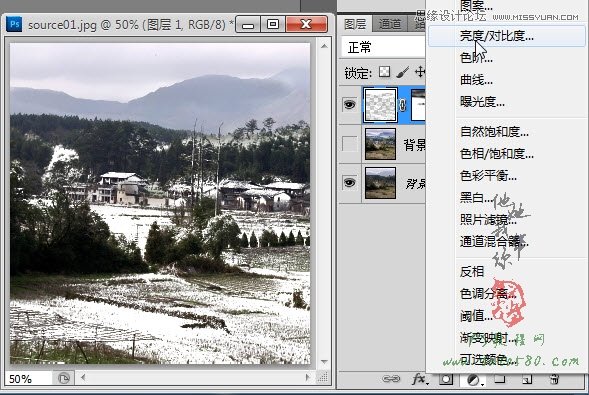The height and width of the screenshot is (395, 589).
Task: Hide the selected top layer with its eye icon
Action: coord(350,104)
